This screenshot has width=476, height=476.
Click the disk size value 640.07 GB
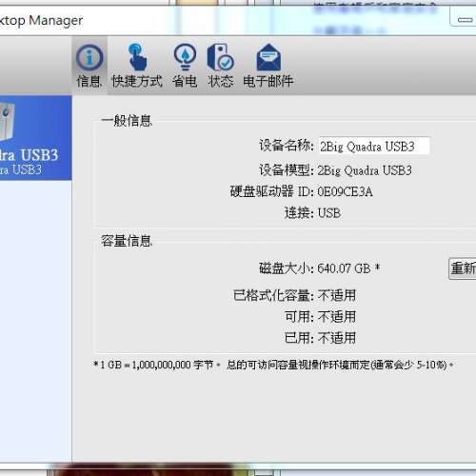(x=344, y=268)
